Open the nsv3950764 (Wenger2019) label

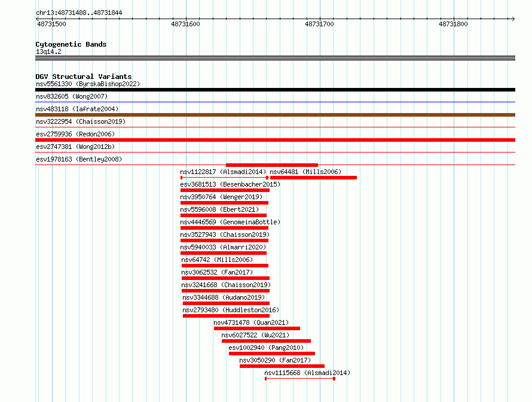221,197
